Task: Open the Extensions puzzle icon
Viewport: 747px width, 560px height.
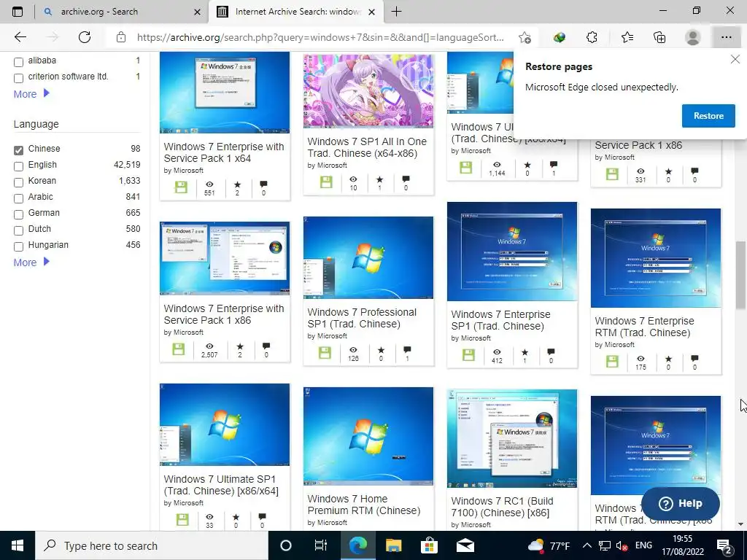Action: pyautogui.click(x=592, y=37)
